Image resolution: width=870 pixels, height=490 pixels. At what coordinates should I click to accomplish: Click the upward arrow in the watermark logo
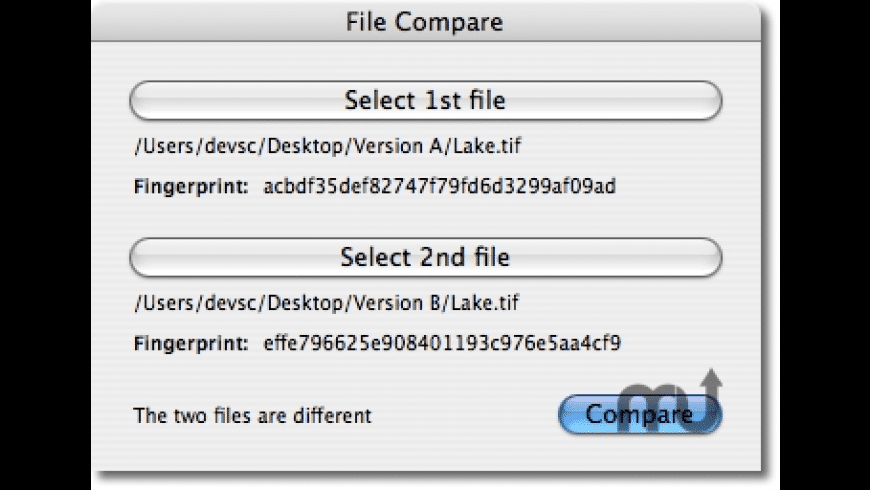[x=711, y=381]
